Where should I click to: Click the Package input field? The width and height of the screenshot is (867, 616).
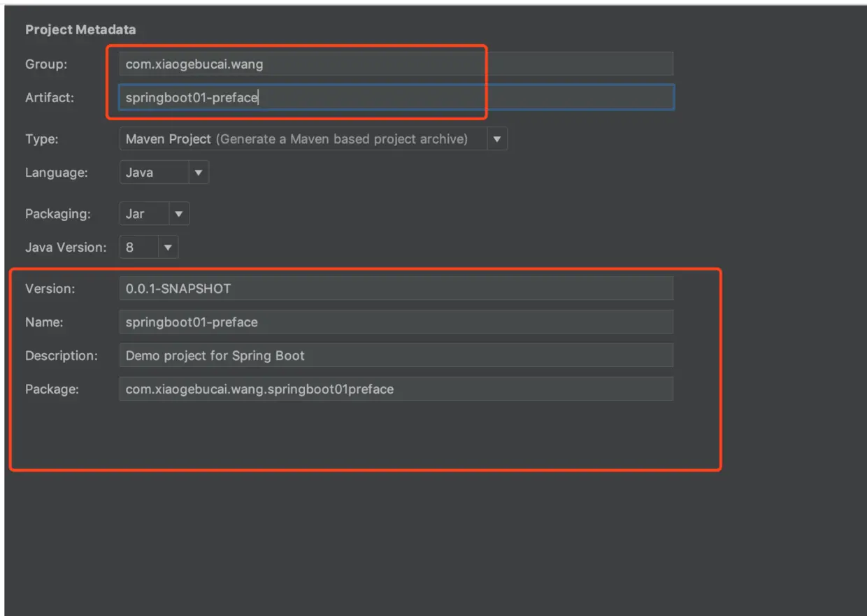coord(396,389)
